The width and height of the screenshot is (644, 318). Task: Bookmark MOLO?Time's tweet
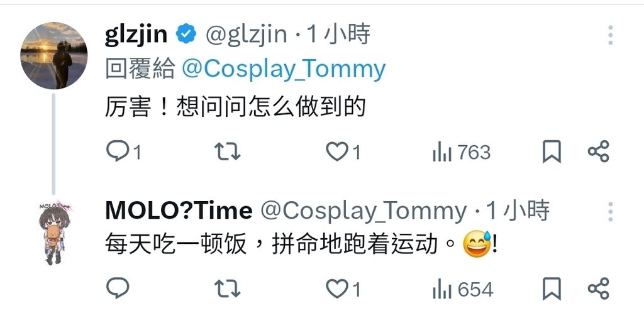click(552, 288)
